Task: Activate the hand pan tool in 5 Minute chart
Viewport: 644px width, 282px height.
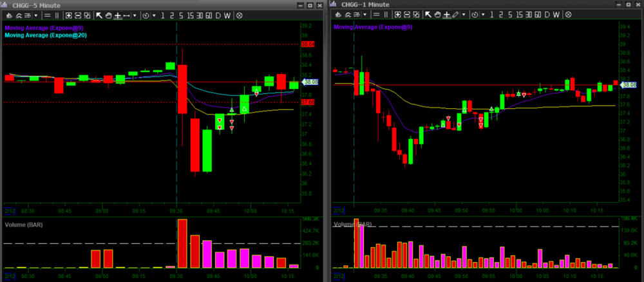Action: coord(108,15)
